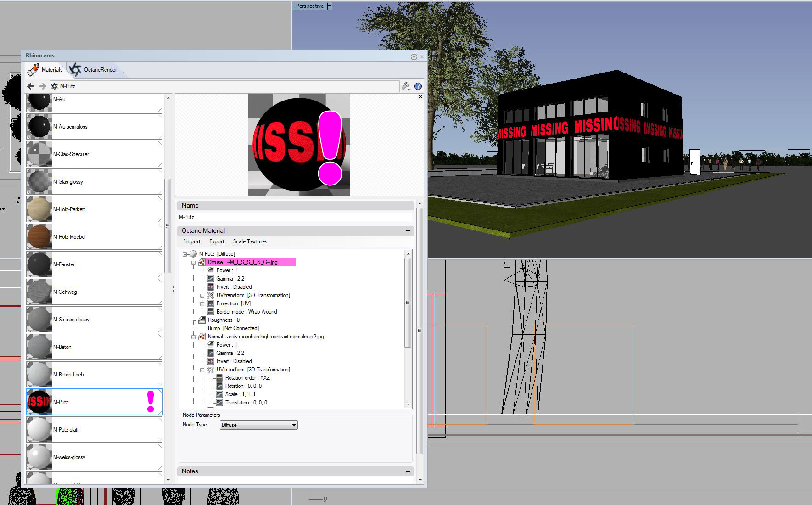Select the M-Glas-glossy material
The height and width of the screenshot is (505, 812).
pos(94,182)
